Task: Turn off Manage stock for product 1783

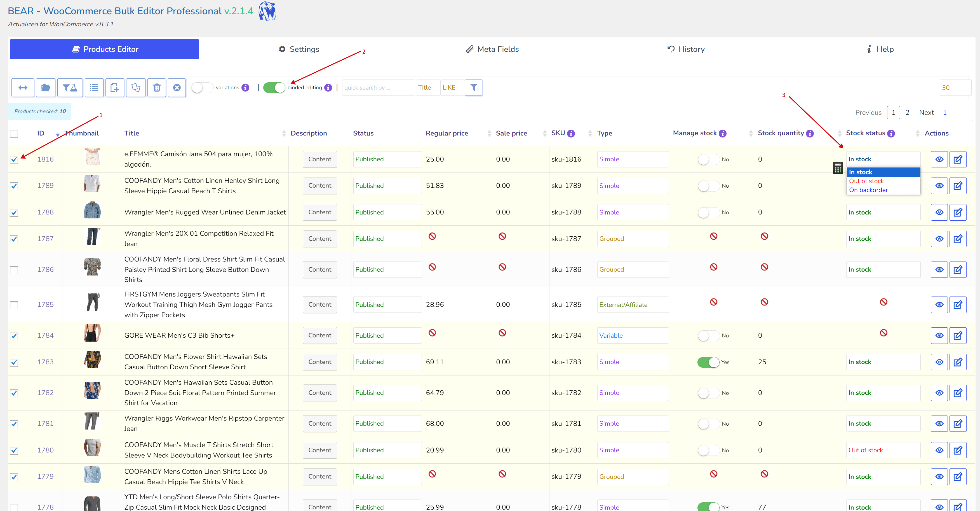Action: click(708, 362)
